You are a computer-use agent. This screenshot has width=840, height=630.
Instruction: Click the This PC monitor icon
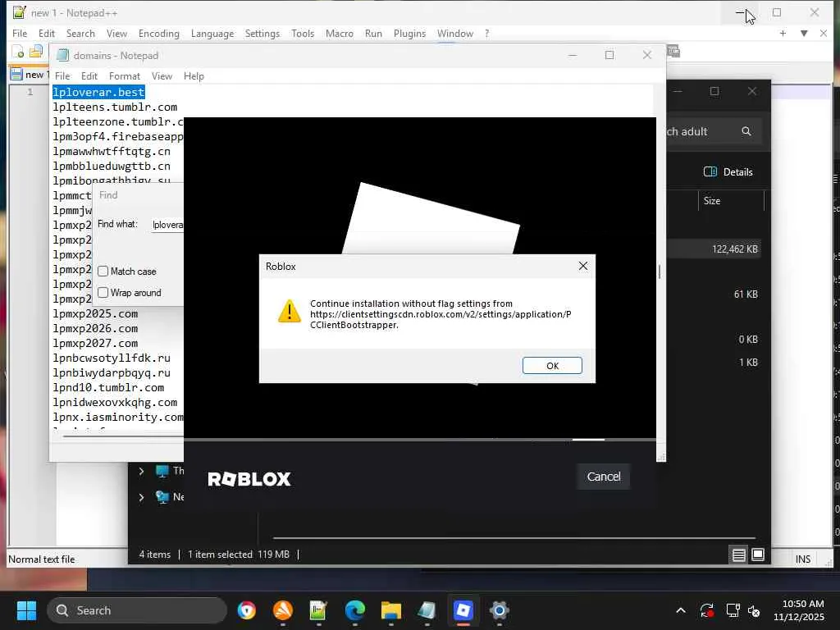(x=162, y=471)
